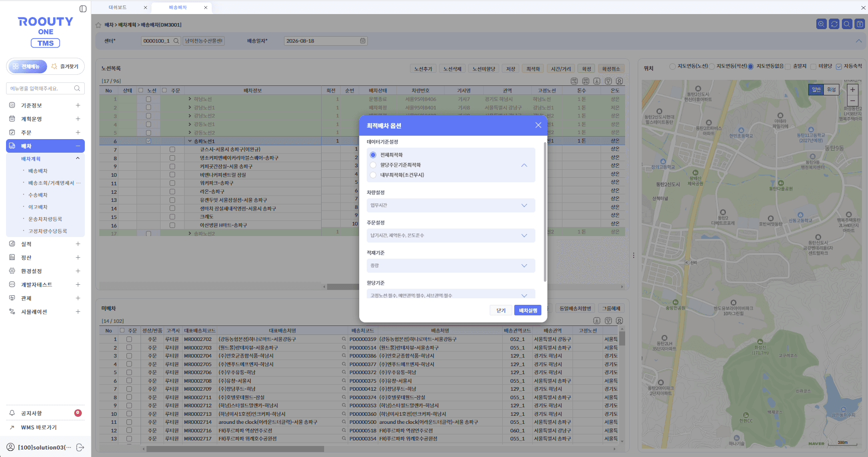868x457 pixels.
Task: Click the refresh icon in the top-right toolbar
Action: pyautogui.click(x=834, y=24)
